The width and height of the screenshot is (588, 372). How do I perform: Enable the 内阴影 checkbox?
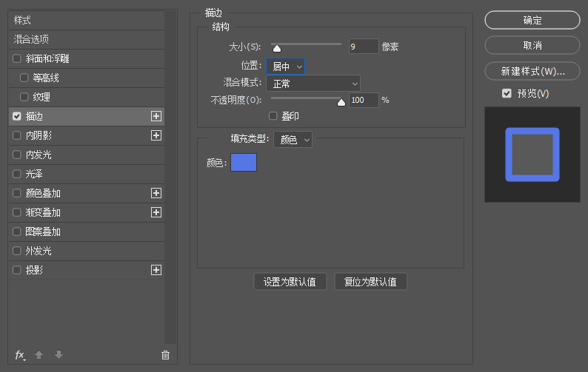pos(17,135)
